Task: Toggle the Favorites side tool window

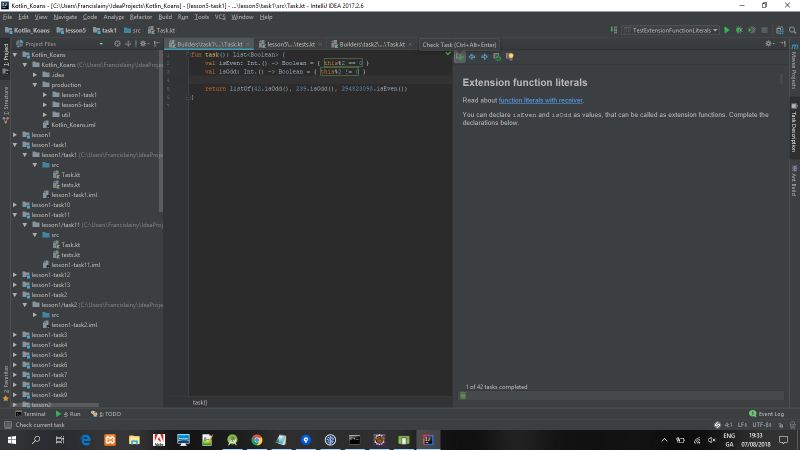Action: [6, 383]
